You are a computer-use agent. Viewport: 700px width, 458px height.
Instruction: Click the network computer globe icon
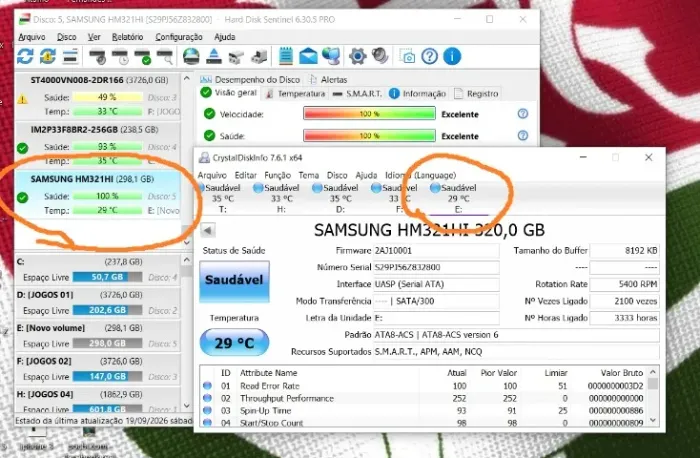[x=331, y=57]
